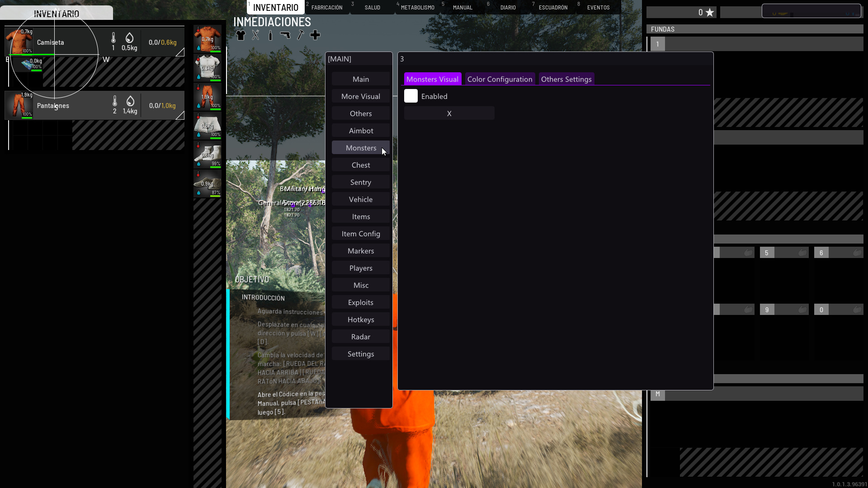Select the drinks filter bottle icon
The height and width of the screenshot is (488, 868).
pyautogui.click(x=270, y=35)
